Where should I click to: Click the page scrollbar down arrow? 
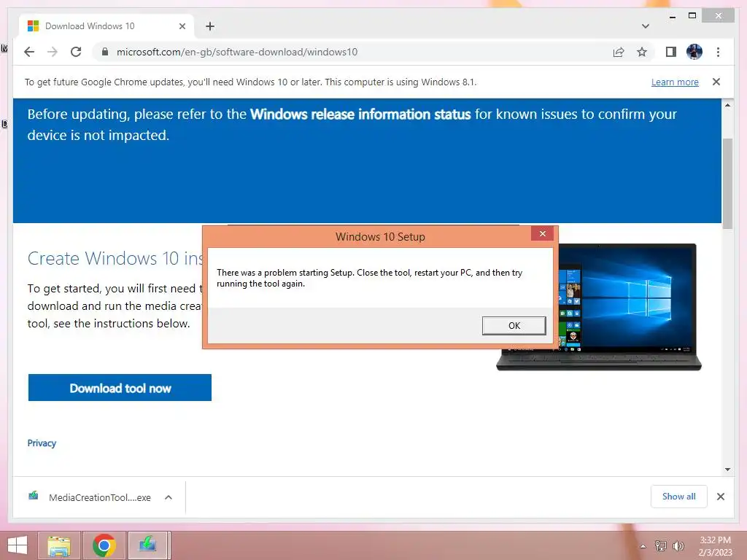point(727,470)
